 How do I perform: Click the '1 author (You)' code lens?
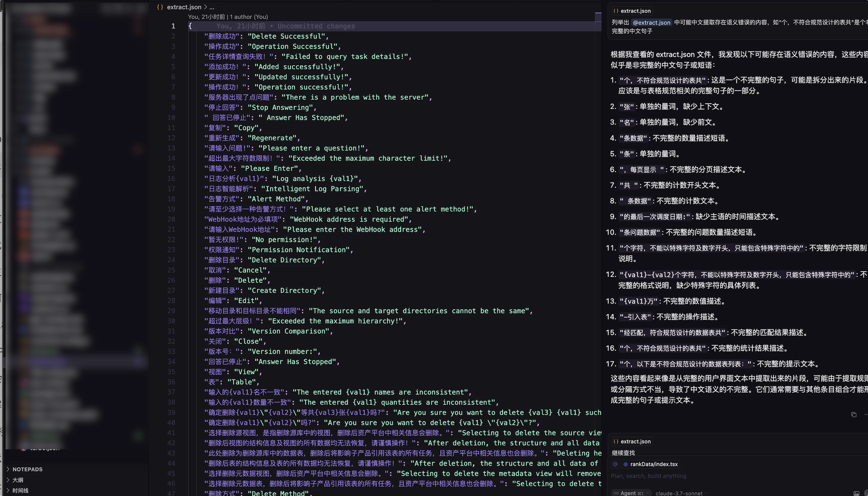click(249, 17)
